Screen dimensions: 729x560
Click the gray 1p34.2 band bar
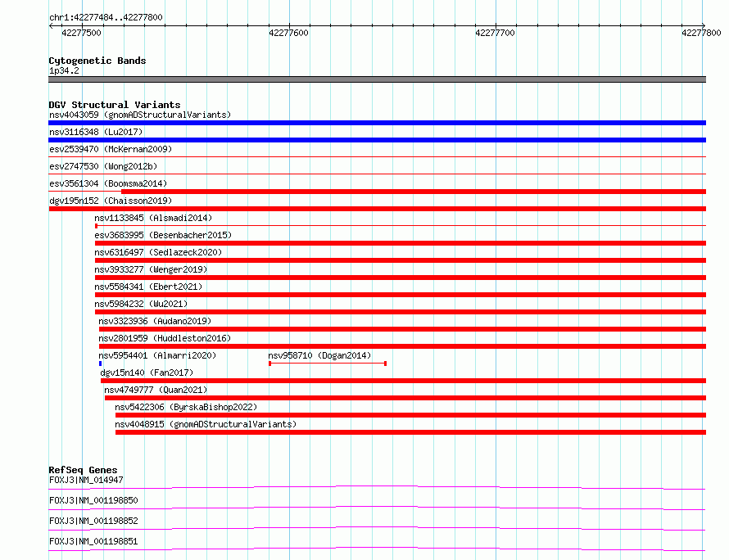pyautogui.click(x=377, y=79)
